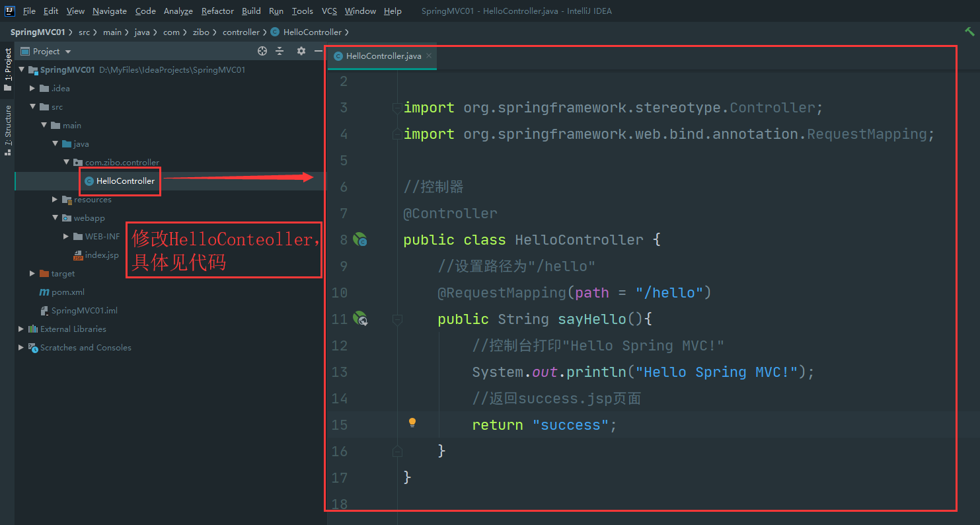Select the target folder row
The image size is (980, 525).
pos(170,273)
